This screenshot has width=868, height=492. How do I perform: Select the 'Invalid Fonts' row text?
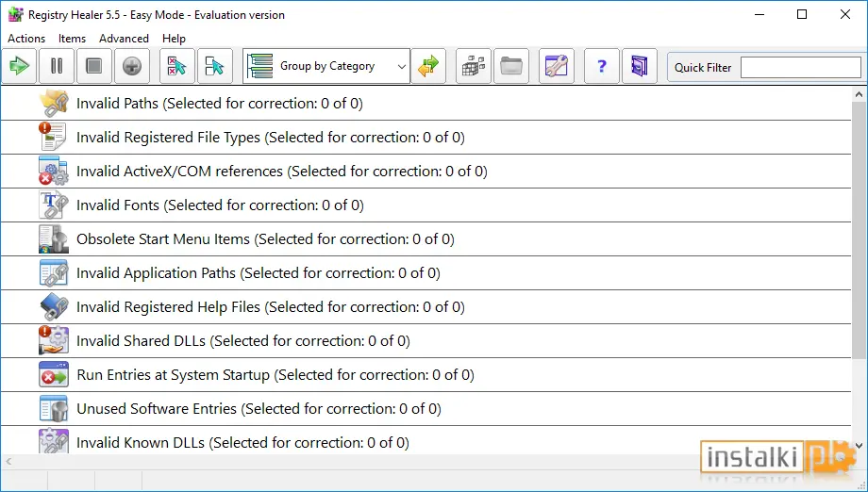(x=221, y=205)
